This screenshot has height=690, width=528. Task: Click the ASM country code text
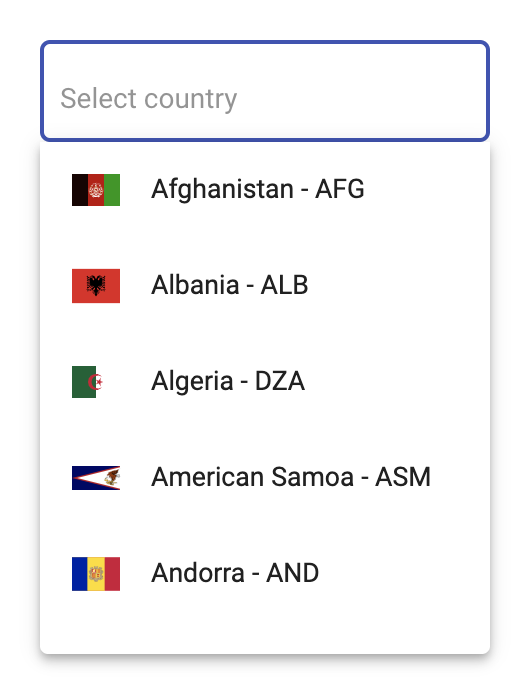click(x=403, y=477)
